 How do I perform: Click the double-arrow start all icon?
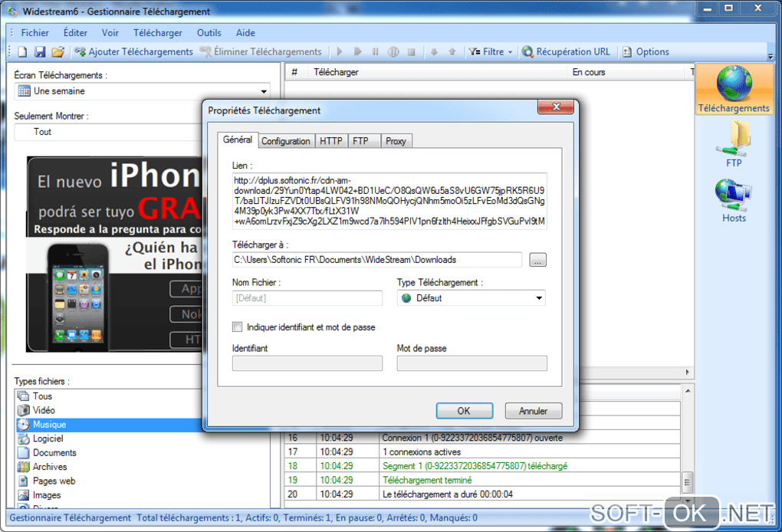[x=357, y=52]
